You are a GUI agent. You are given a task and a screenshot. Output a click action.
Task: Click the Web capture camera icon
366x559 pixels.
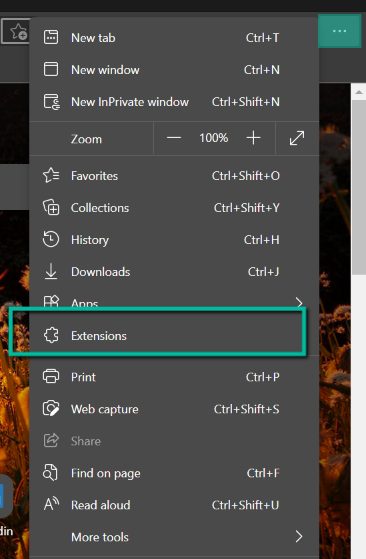click(51, 409)
